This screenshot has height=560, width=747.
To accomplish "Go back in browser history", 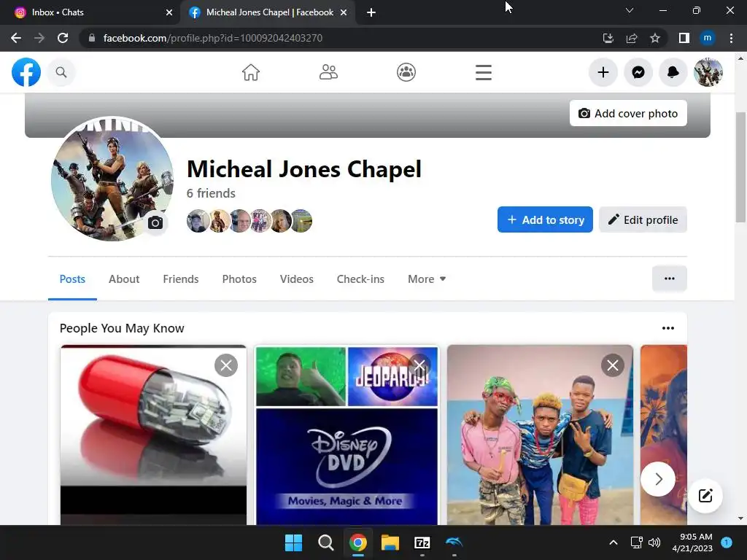I will point(16,38).
